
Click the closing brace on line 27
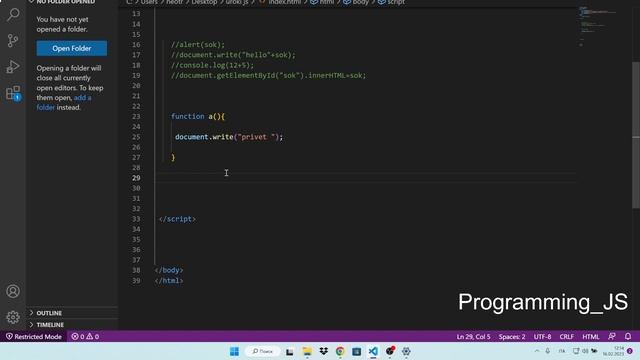(173, 158)
